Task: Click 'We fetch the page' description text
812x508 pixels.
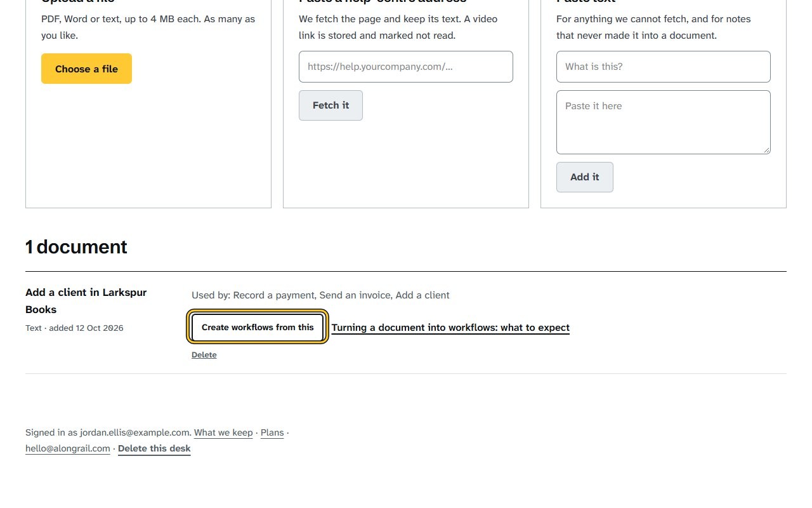Action: (398, 27)
